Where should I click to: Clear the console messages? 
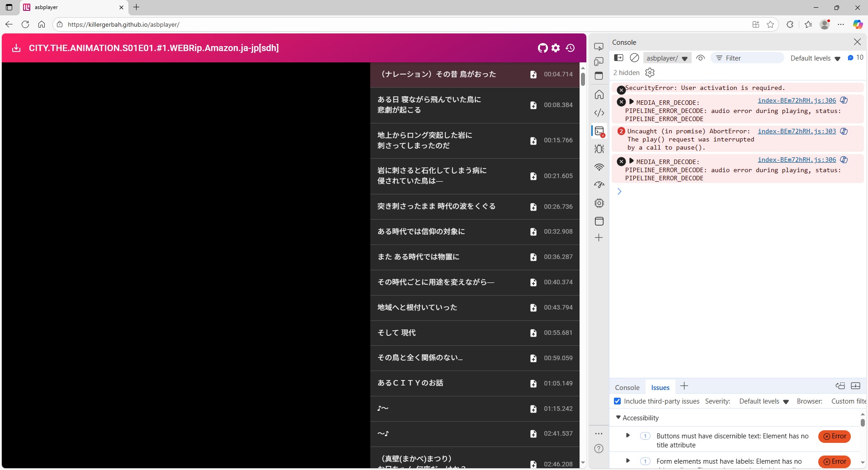point(634,58)
